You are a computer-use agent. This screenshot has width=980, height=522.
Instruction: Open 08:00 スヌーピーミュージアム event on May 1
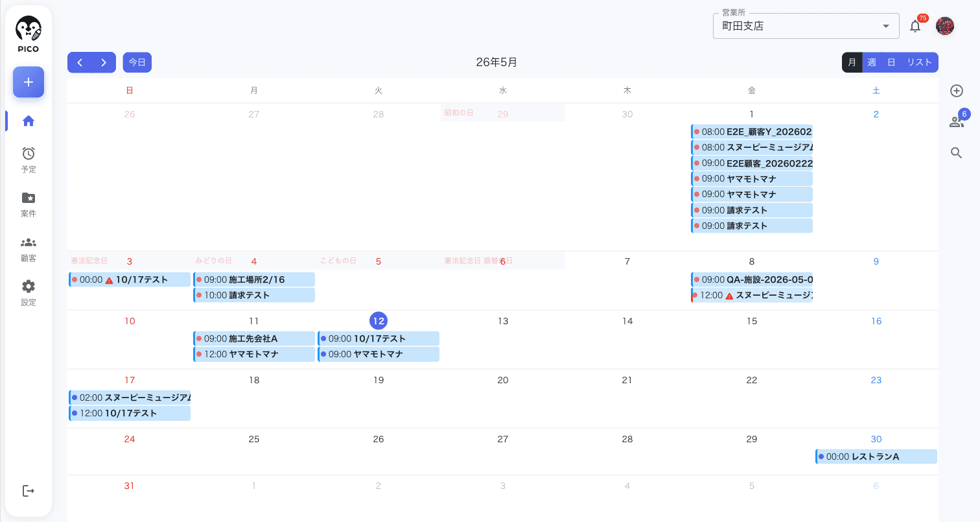[x=752, y=147]
